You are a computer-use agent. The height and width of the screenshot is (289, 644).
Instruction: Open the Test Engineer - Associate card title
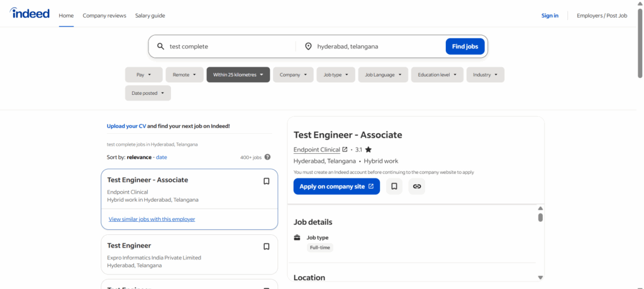click(x=147, y=180)
